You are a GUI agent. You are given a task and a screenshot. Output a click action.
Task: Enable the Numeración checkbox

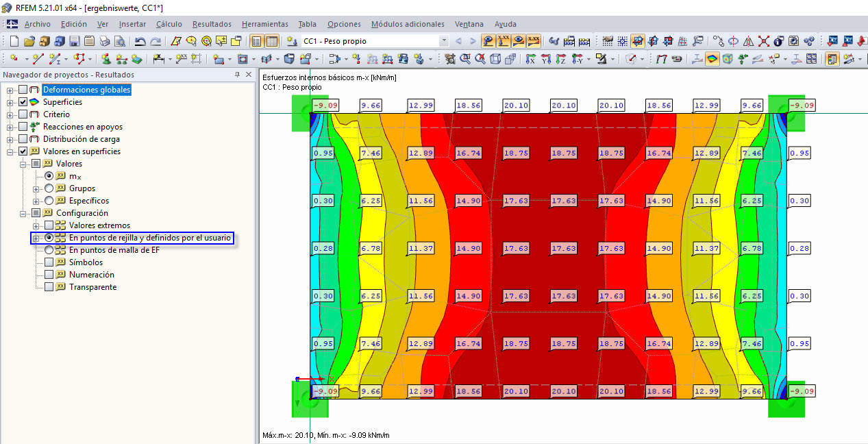49,275
